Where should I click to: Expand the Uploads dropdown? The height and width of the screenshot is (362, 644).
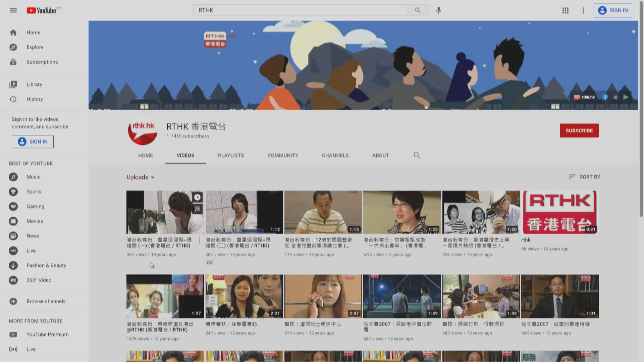141,177
